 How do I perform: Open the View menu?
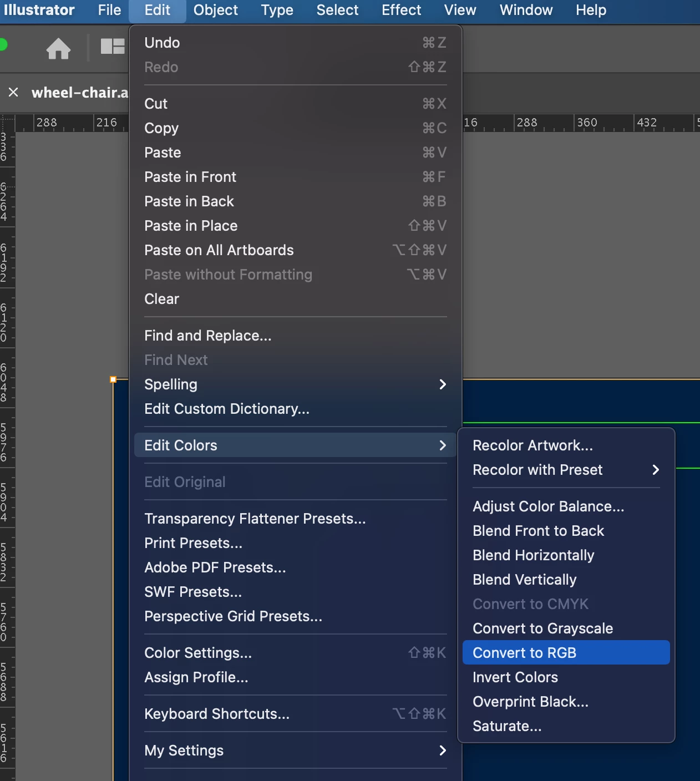(x=460, y=10)
